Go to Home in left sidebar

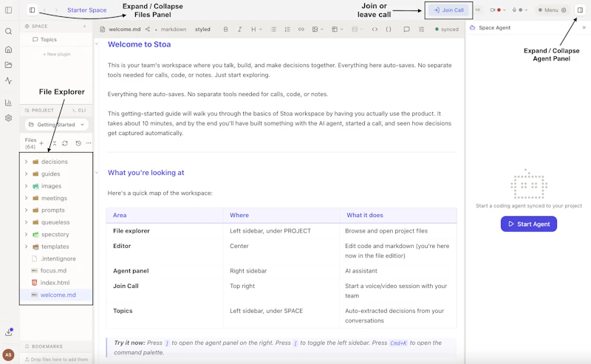(8, 49)
